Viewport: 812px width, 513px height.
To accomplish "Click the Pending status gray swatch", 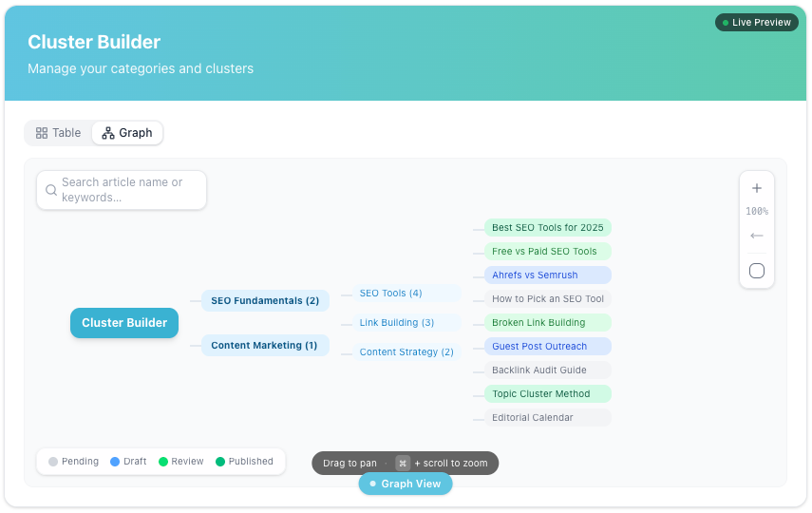I will click(x=53, y=462).
